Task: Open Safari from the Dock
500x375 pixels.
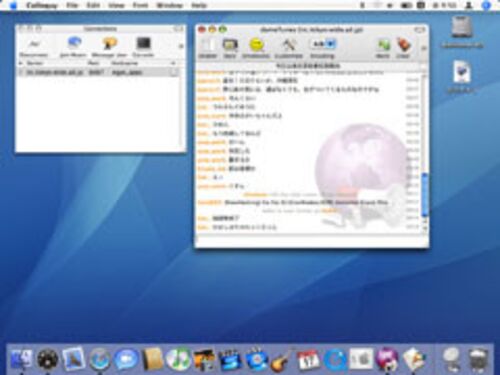Action: pos(99,359)
